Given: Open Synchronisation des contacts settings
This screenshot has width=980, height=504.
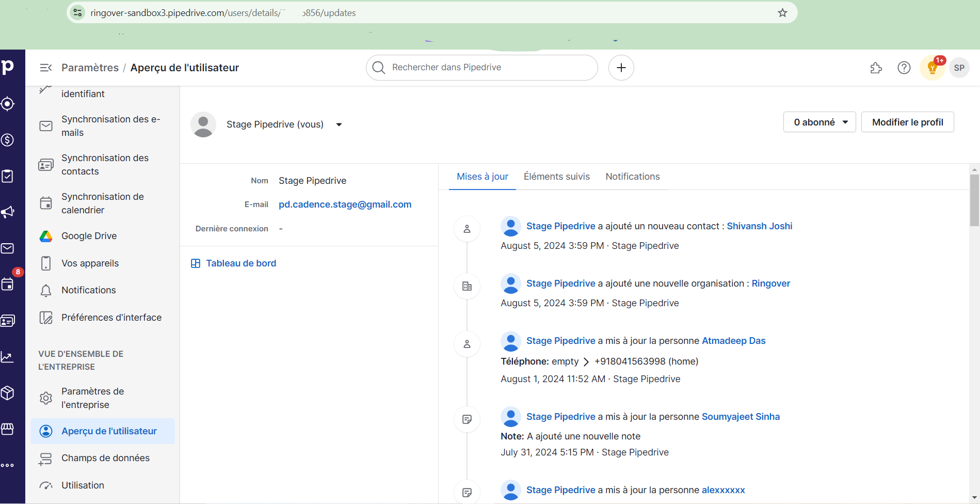Looking at the screenshot, I should pos(103,165).
